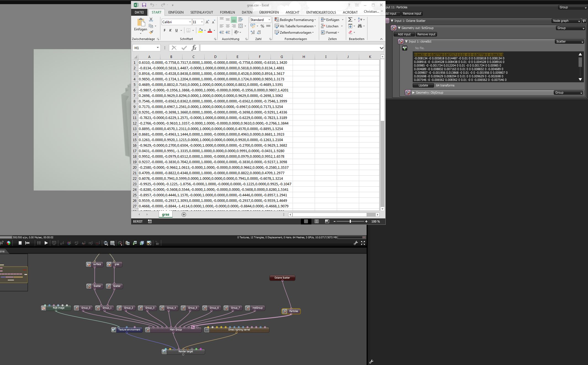Click the binoculars find icon
Screen dimensions: 588x365
pos(360,26)
